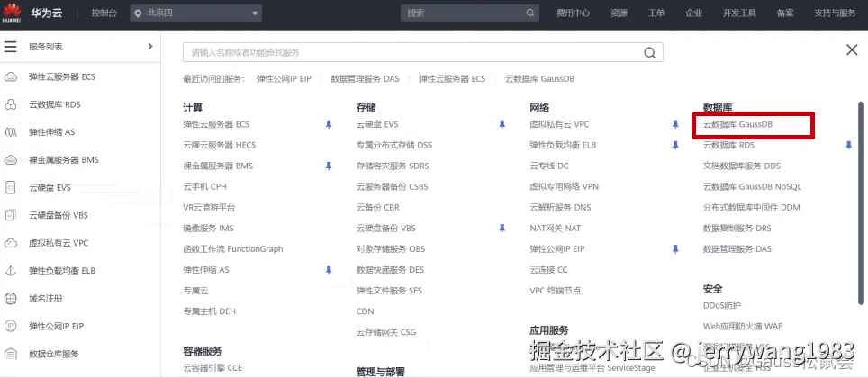The width and height of the screenshot is (868, 378).
Task: Open 数据复制服务 DRS
Action: point(737,228)
